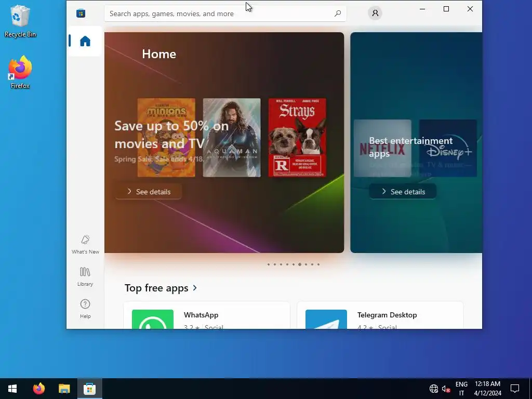The image size is (532, 399).
Task: Click the Microsoft Store taskbar icon
Action: click(x=89, y=389)
